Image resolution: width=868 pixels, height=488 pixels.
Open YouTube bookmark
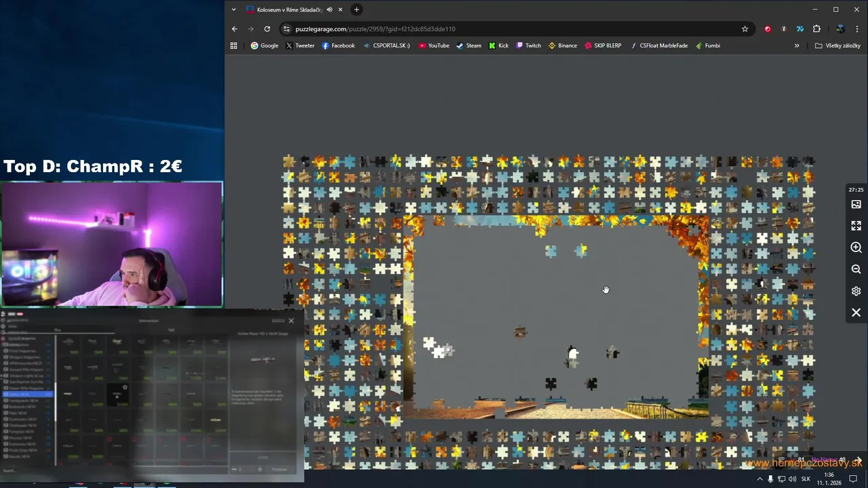click(x=434, y=45)
